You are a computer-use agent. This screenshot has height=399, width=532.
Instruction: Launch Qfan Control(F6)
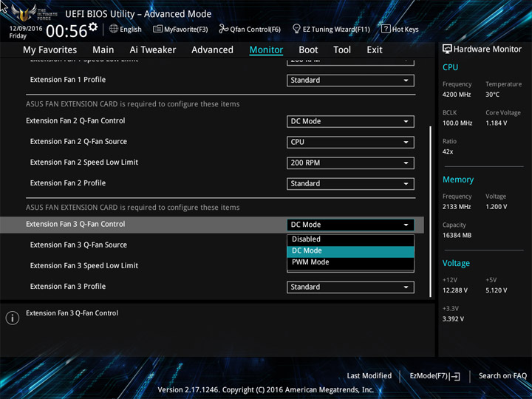[250, 29]
